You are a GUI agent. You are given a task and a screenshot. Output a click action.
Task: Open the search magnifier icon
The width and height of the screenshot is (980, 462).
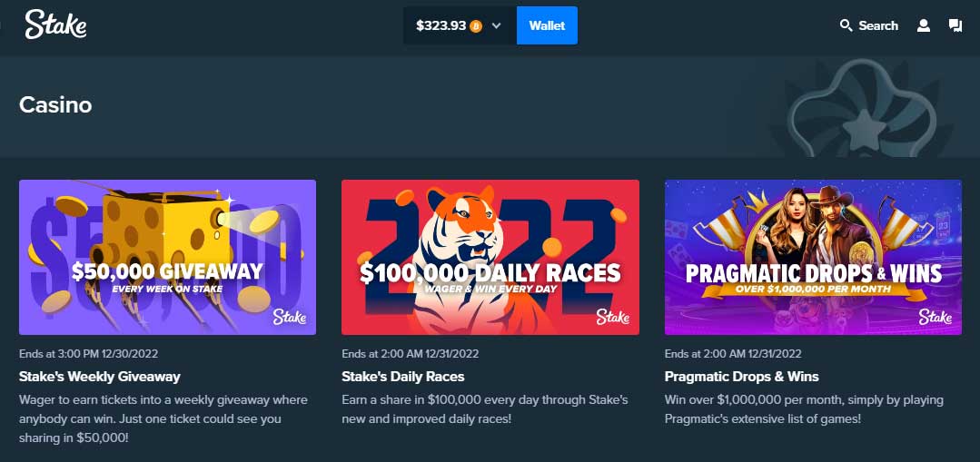(846, 25)
